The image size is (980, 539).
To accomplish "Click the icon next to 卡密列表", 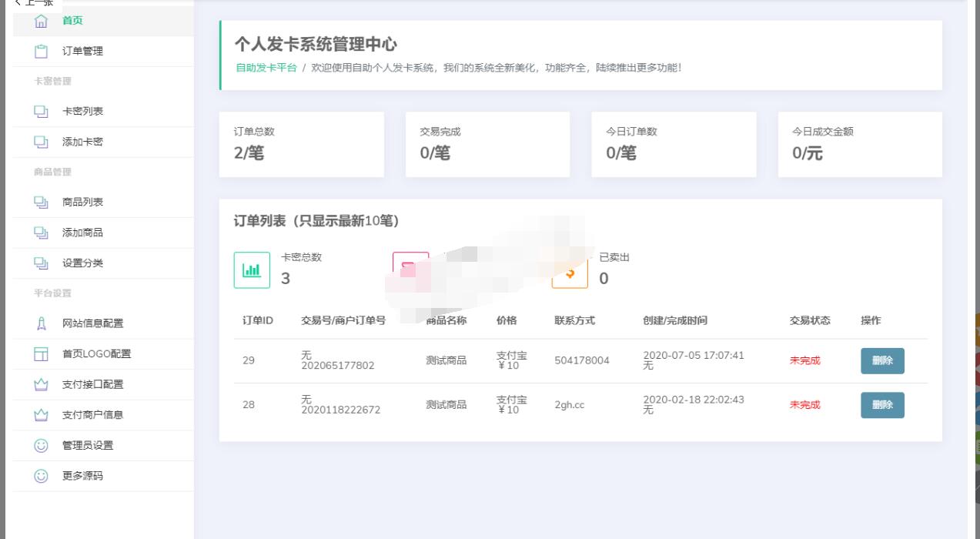I will point(41,112).
